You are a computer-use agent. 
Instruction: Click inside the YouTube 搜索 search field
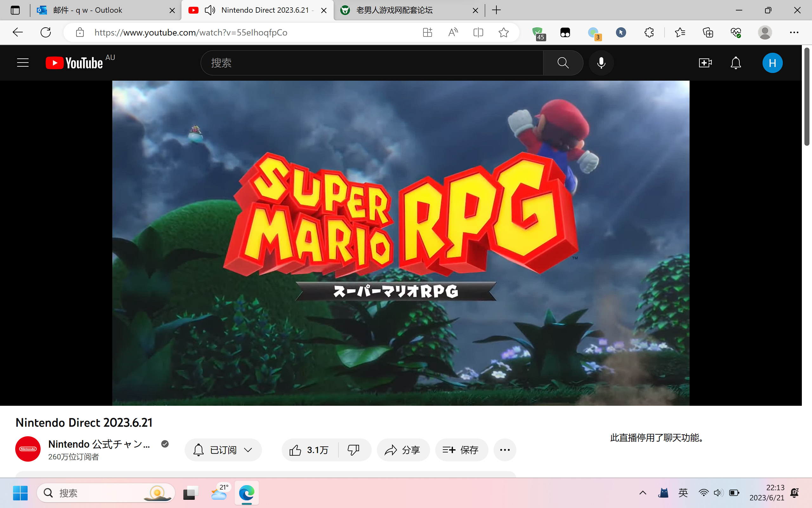click(x=372, y=63)
